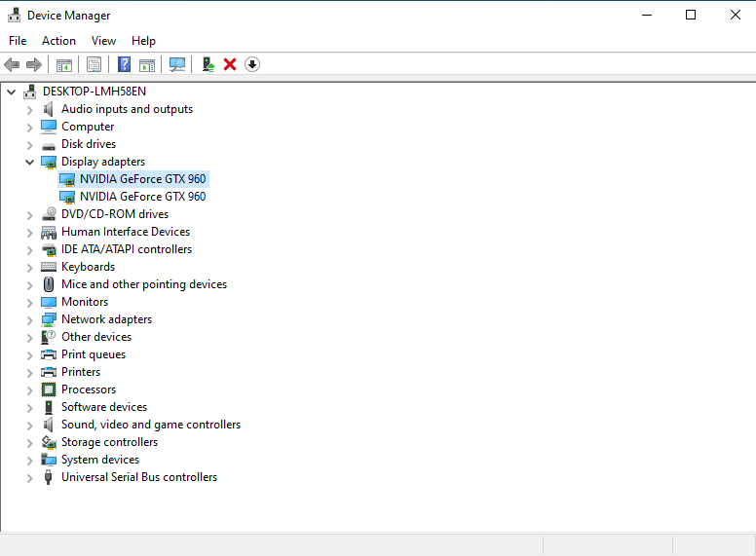Toggle Show/Hide Console Tree toolbar icon

tap(64, 64)
